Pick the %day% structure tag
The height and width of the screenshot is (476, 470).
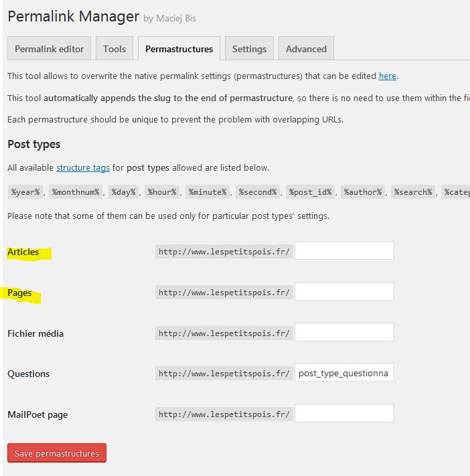click(123, 192)
